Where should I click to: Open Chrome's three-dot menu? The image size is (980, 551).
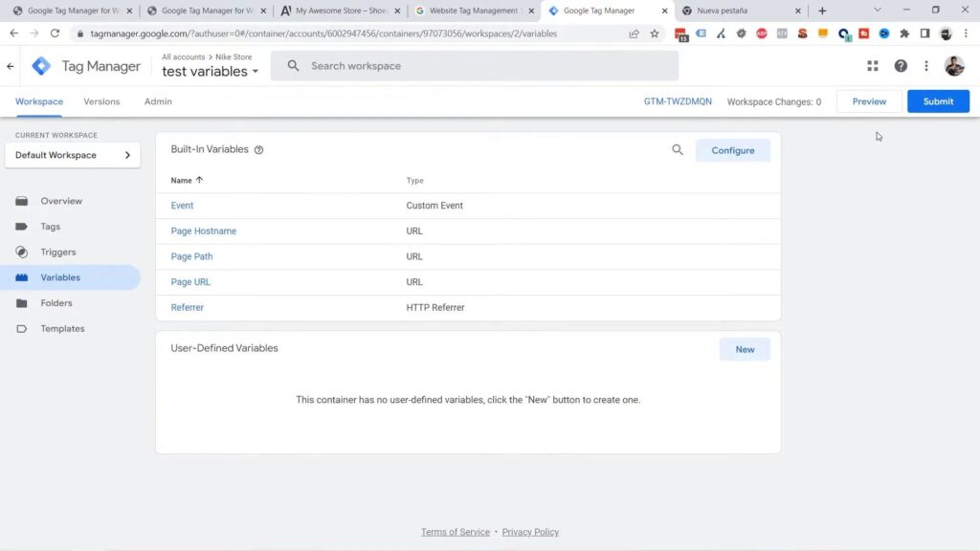click(x=966, y=33)
